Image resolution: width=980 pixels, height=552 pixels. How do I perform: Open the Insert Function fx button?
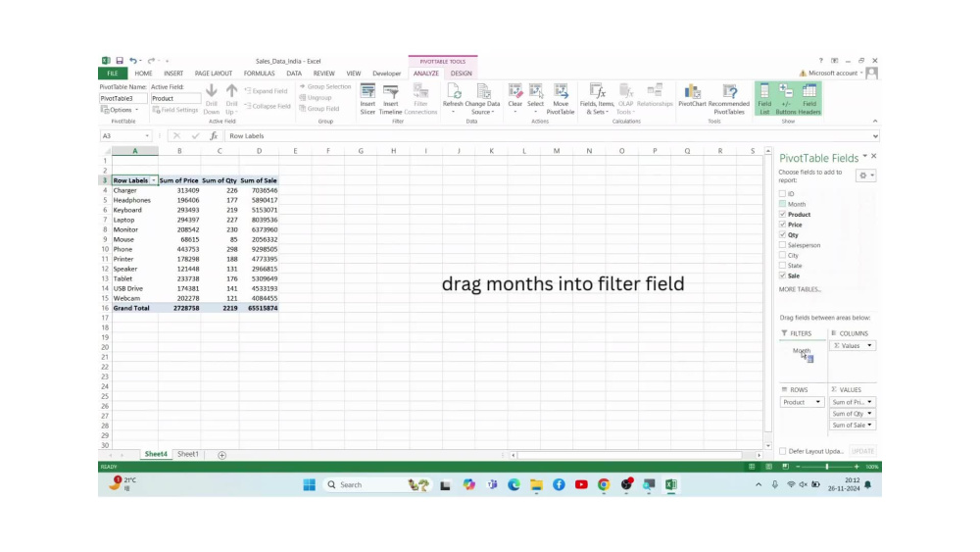coord(214,135)
